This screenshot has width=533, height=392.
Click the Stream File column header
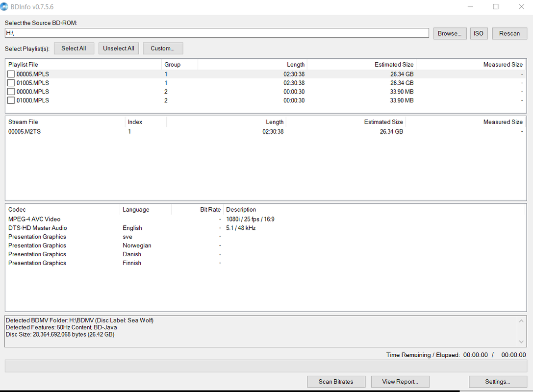[x=65, y=122]
